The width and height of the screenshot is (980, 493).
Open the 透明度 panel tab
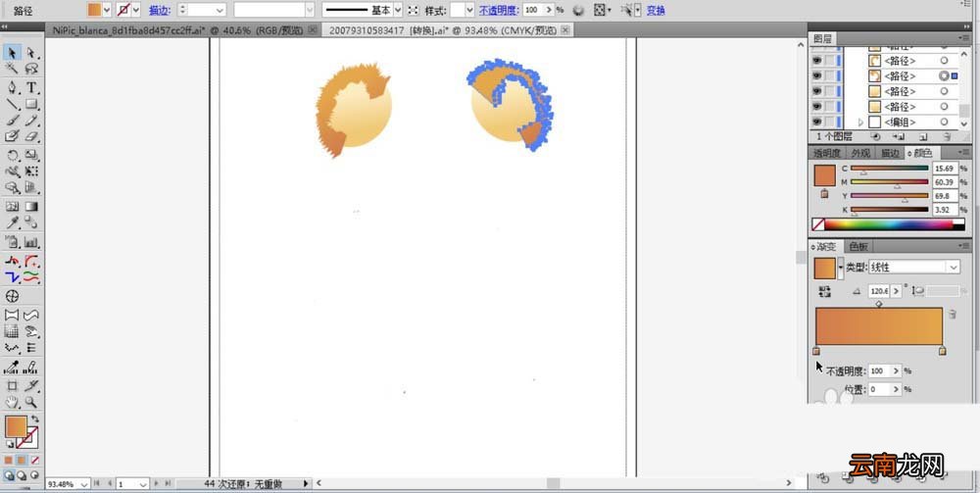(x=827, y=153)
